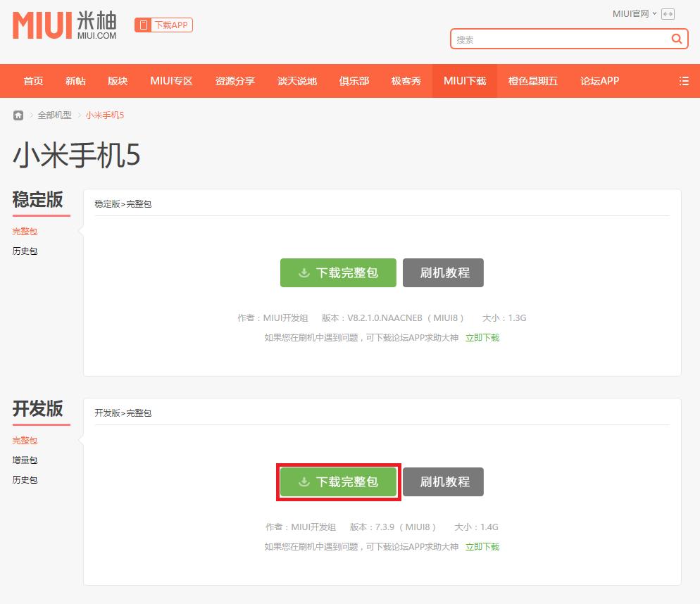The height and width of the screenshot is (604, 700).
Task: Open the MIUI官网 dropdown
Action: [x=633, y=13]
